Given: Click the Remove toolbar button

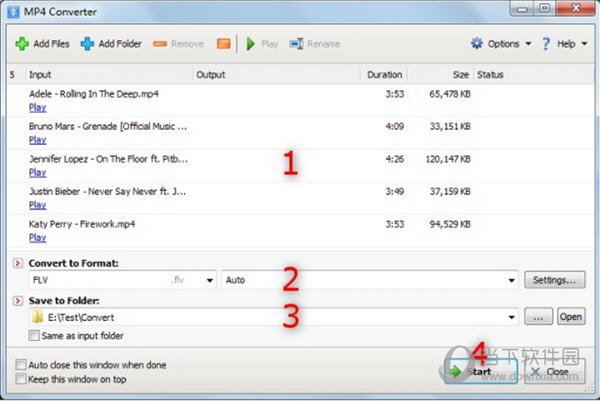Looking at the screenshot, I should (178, 44).
